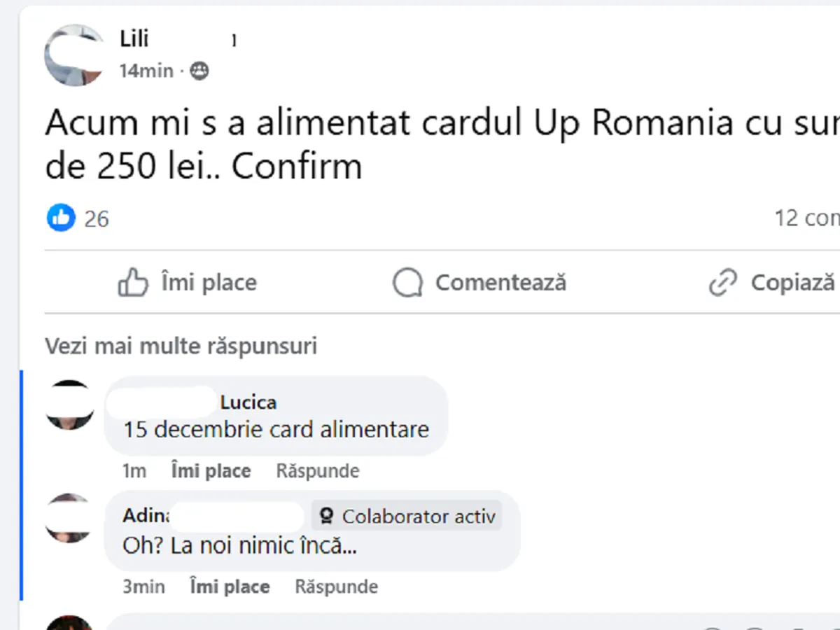The width and height of the screenshot is (840, 630).
Task: Click the blue like reaction icon
Action: (61, 218)
